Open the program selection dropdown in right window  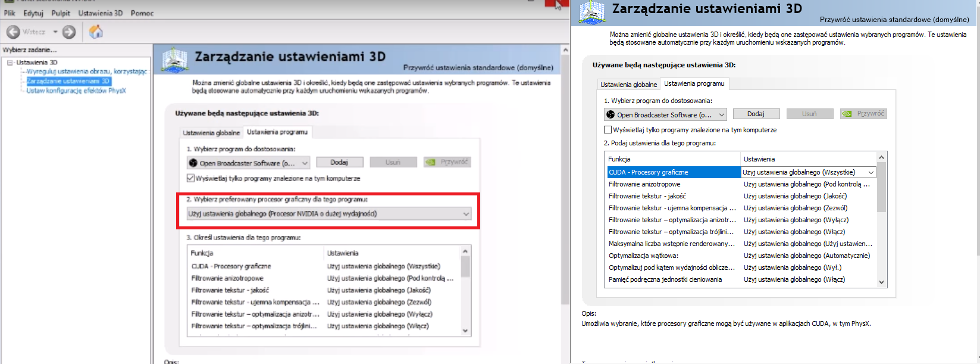click(x=666, y=114)
